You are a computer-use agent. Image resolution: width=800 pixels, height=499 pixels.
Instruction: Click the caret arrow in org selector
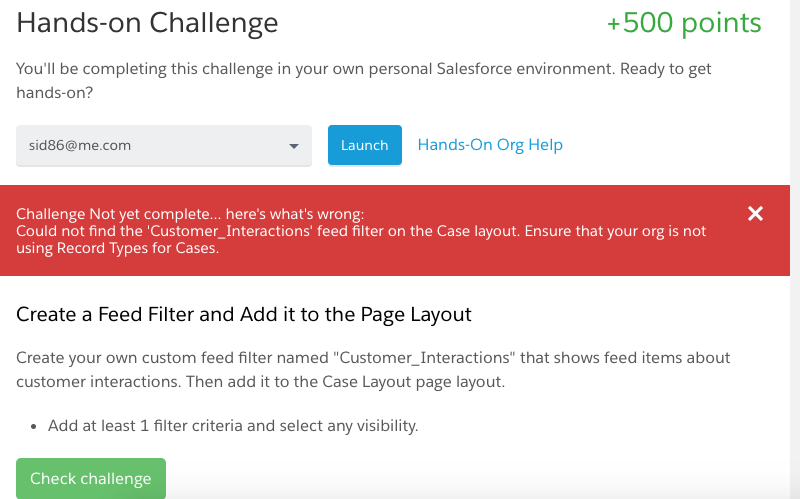click(294, 146)
